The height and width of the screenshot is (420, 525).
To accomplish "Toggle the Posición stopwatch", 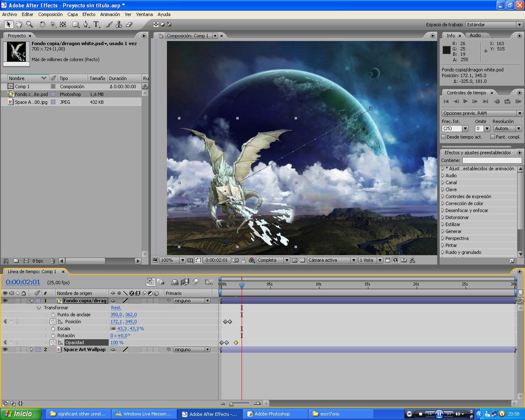I will click(x=53, y=322).
